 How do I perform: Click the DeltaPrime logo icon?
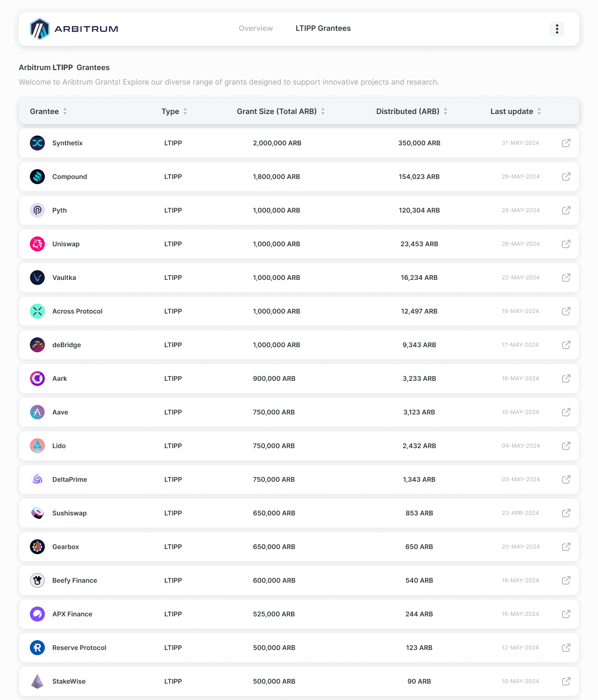point(37,479)
